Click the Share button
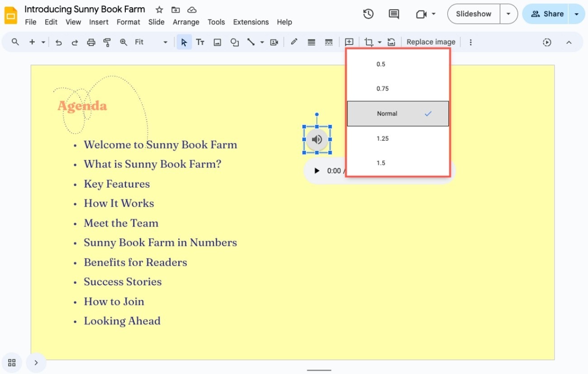This screenshot has width=588, height=374. [x=545, y=14]
